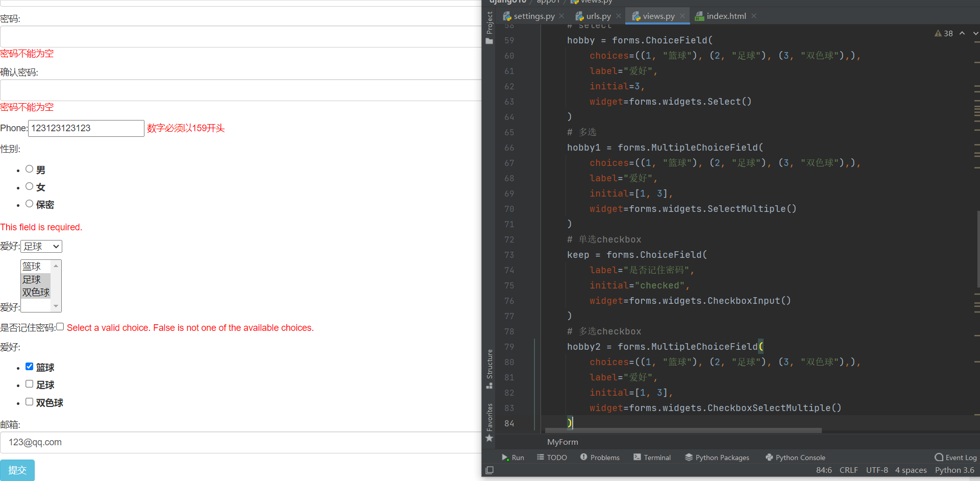Click the '# 多选checkbox' comment line

coord(604,331)
